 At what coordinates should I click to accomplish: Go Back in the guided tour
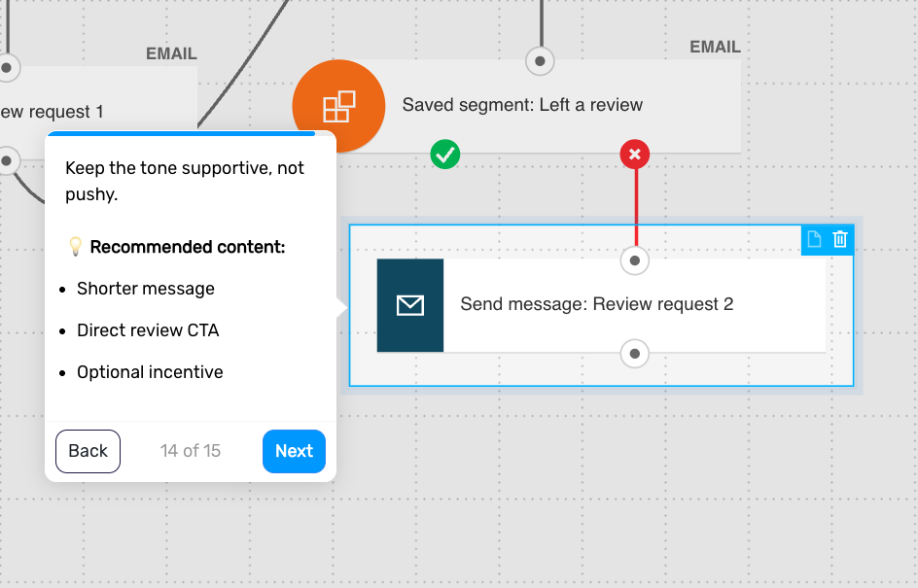pyautogui.click(x=88, y=451)
